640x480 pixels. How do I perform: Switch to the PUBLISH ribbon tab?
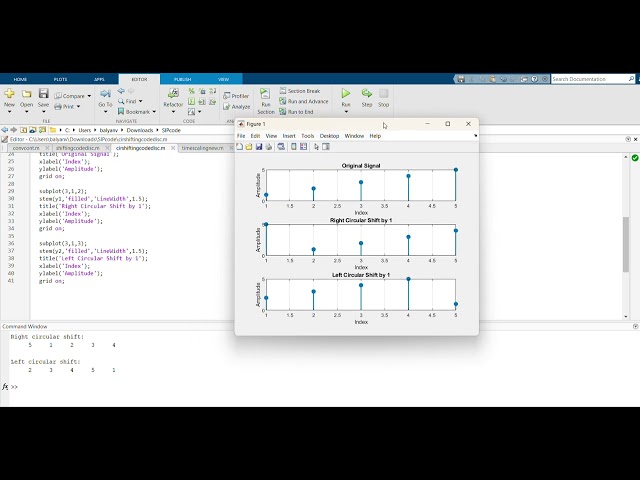(x=182, y=79)
